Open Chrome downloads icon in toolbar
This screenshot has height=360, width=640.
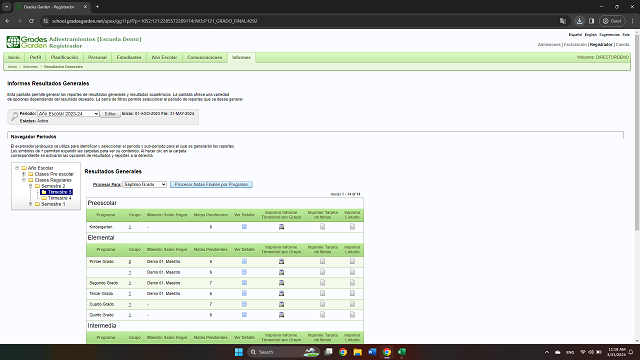(x=579, y=21)
